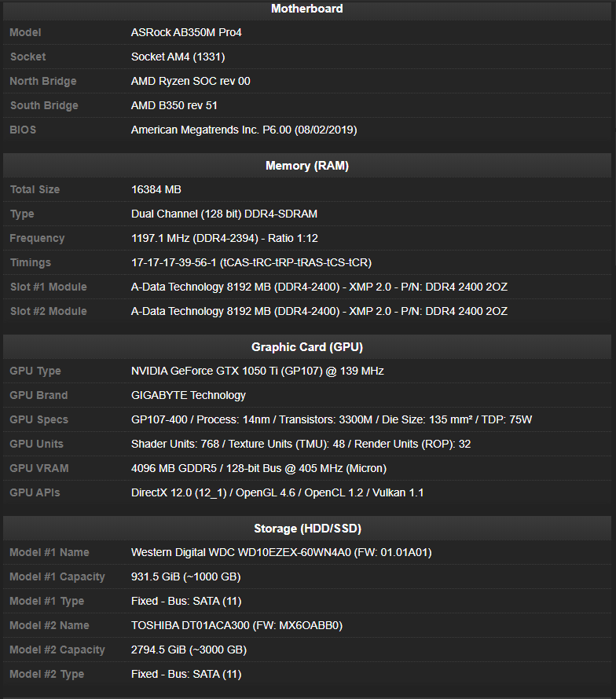Click the Slot #1 Module label
This screenshot has width=616, height=699.
pos(49,287)
